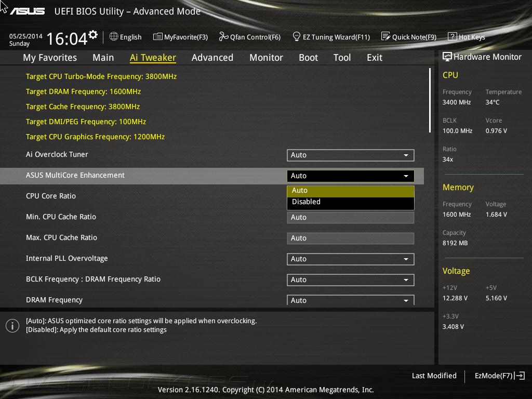The height and width of the screenshot is (399, 532).
Task: Click Target CPU Graphics Frequency: 1200MHz
Action: point(96,137)
